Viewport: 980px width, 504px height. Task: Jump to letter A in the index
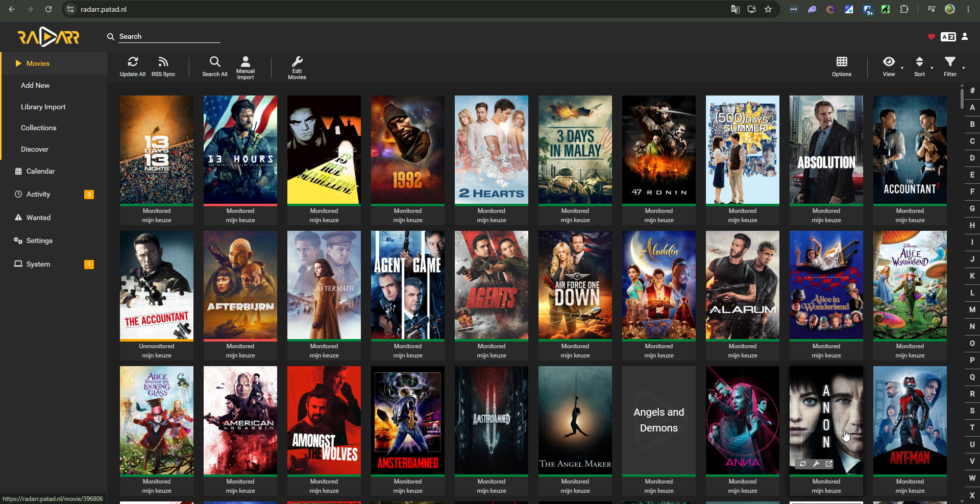[x=972, y=107]
